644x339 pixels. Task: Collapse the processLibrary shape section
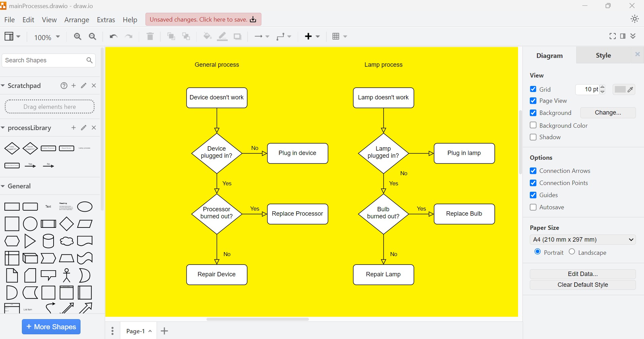coord(3,128)
